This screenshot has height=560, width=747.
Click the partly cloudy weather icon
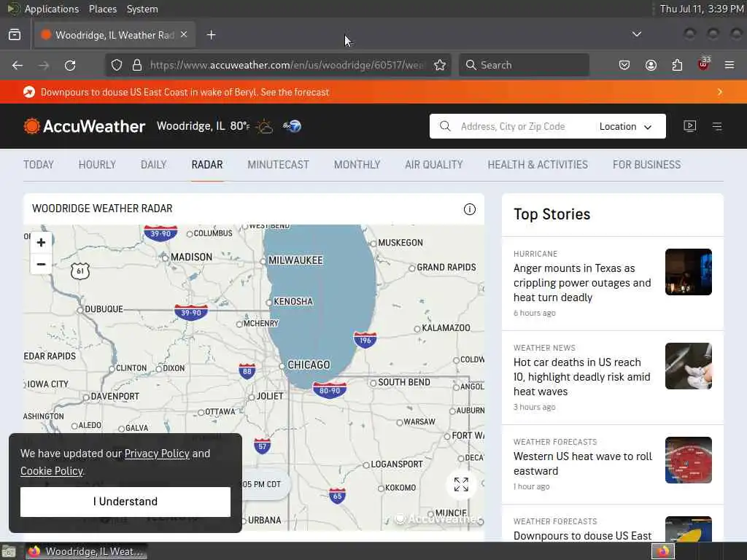pyautogui.click(x=264, y=127)
